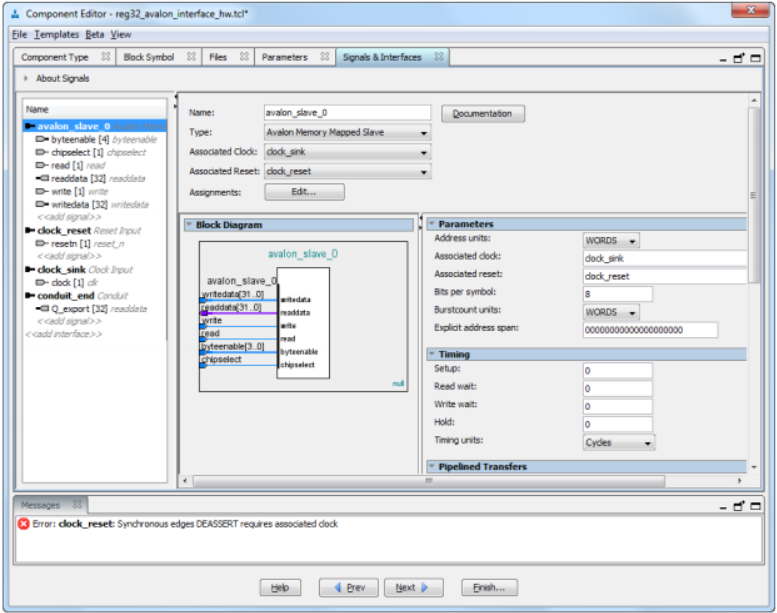Open the Type dropdown showing Avalon Memory Mapped Slave
777x613 pixels.
(347, 132)
